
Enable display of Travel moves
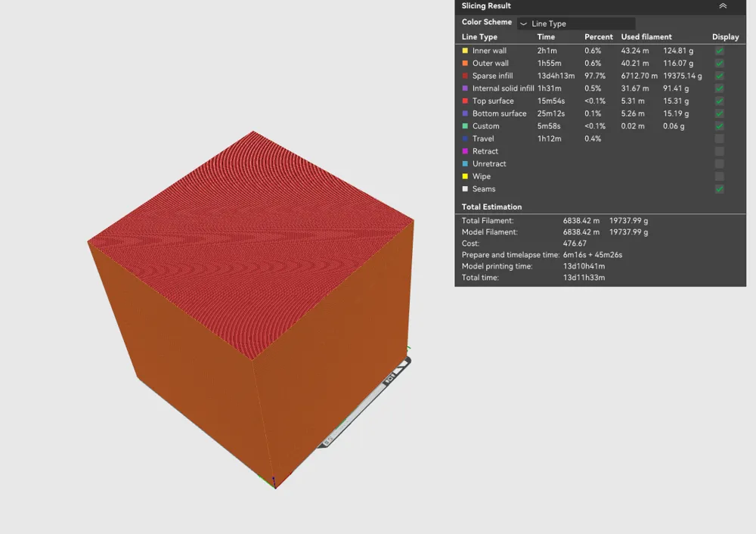(719, 138)
